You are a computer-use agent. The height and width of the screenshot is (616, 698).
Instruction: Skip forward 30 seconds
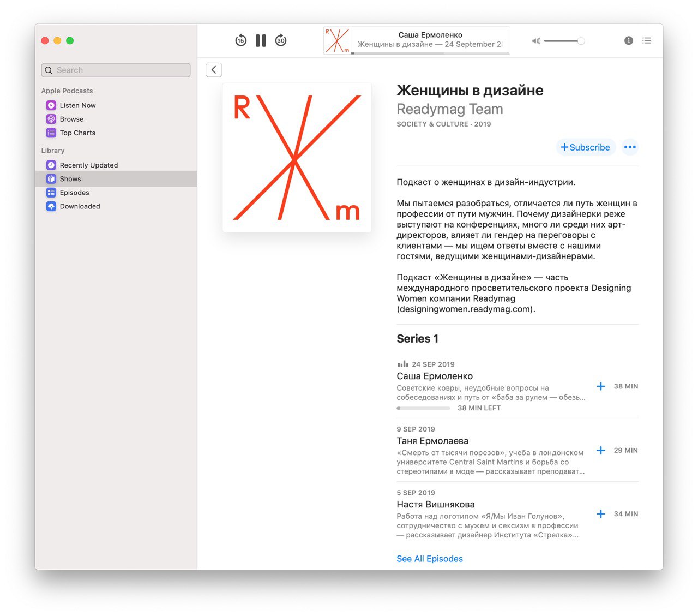pos(281,40)
